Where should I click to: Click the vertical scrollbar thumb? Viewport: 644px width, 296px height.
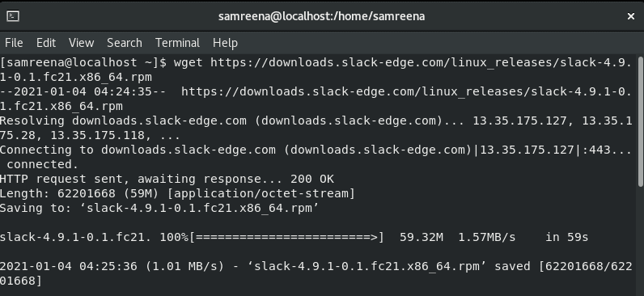tap(641, 121)
